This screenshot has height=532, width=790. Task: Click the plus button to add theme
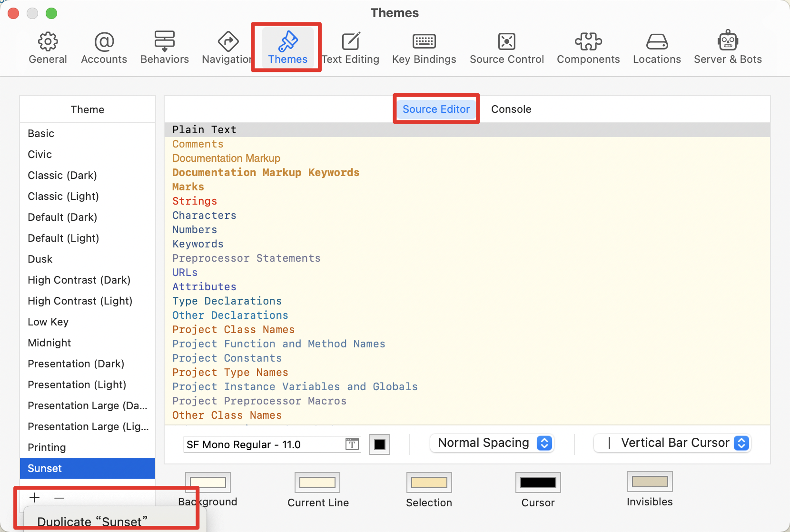(34, 498)
